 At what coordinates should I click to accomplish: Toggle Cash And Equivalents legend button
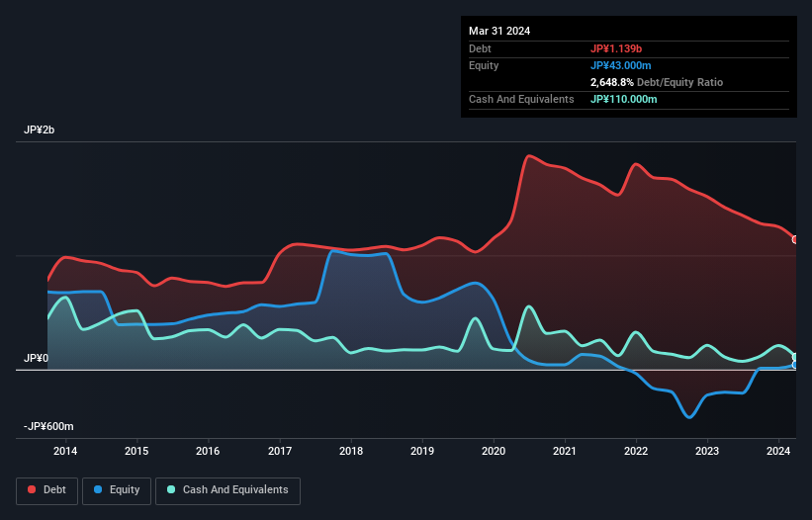pos(227,490)
